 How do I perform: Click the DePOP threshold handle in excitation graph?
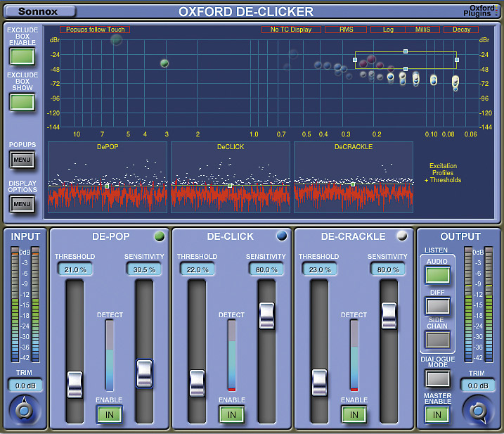tap(107, 186)
